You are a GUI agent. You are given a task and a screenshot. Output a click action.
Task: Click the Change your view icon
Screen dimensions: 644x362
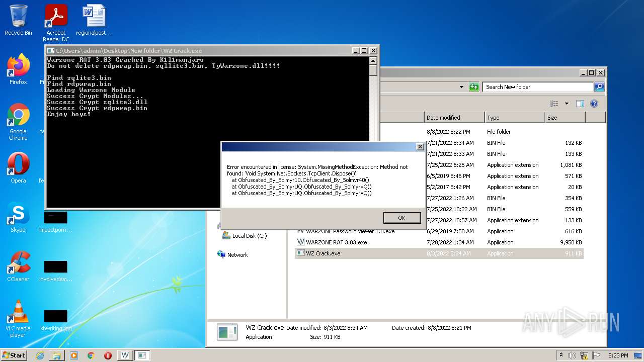554,104
